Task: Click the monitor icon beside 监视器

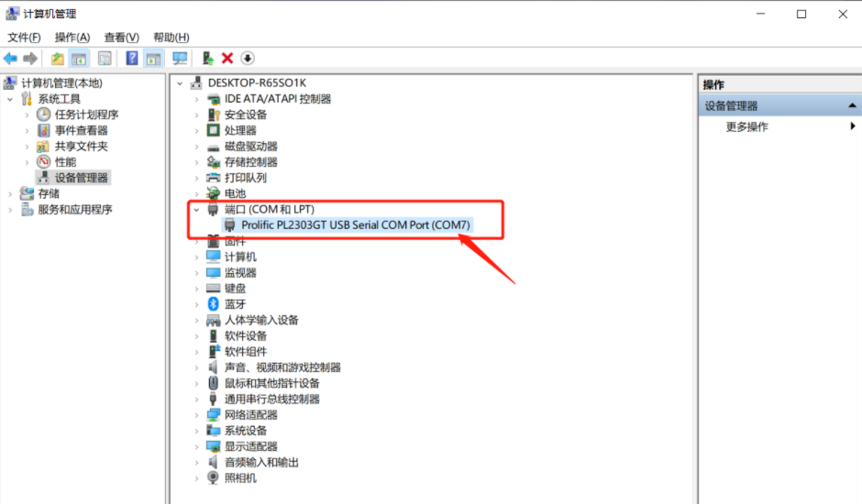Action: 214,272
